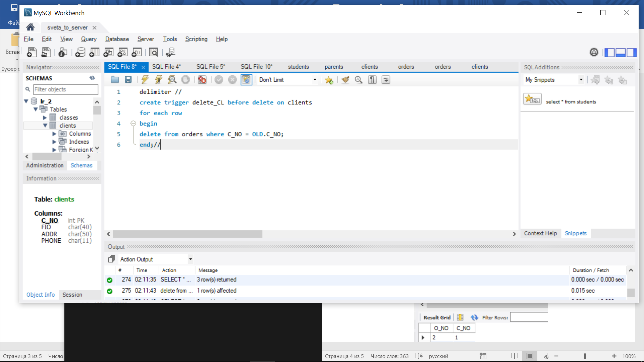Viewport: 644px width, 362px height.
Task: Open the home screen tab icon
Action: click(x=31, y=27)
